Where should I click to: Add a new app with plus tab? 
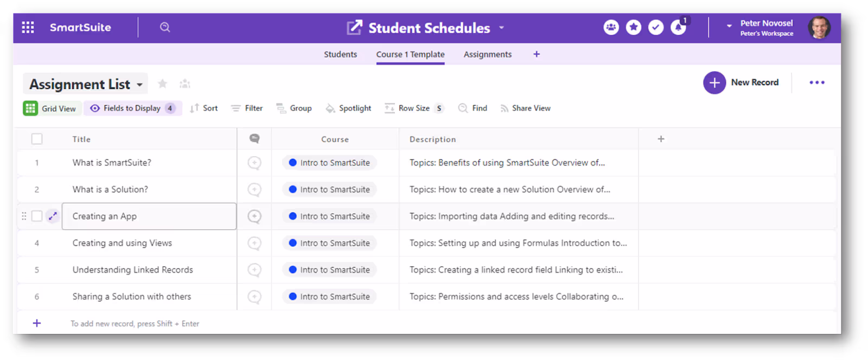coord(537,54)
